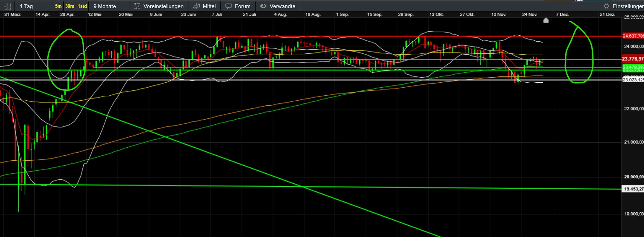
Task: Open Voreinstellungen presets menu
Action: pyautogui.click(x=159, y=6)
